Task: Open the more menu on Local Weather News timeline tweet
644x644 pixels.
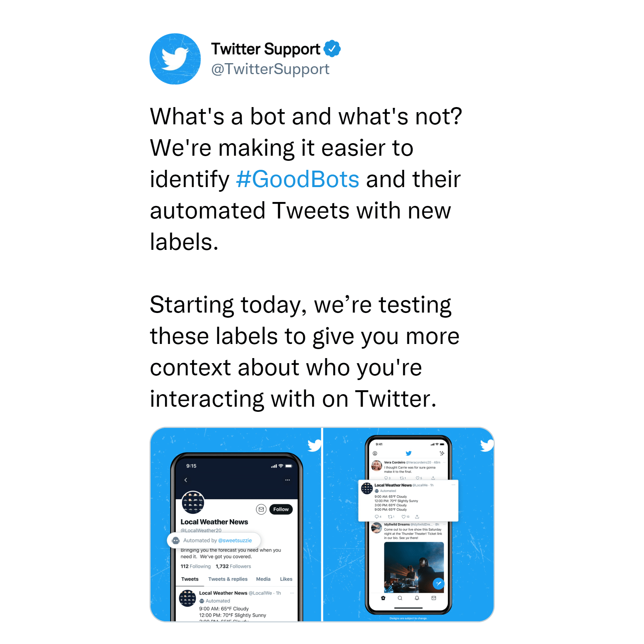Action: [x=453, y=485]
